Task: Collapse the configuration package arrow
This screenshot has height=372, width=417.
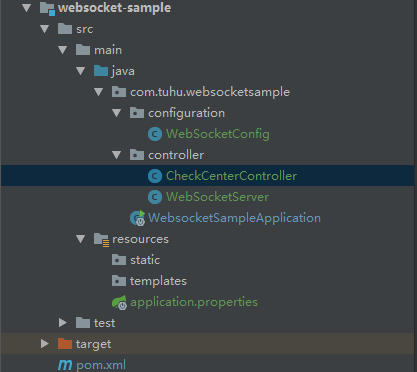Action: [116, 113]
